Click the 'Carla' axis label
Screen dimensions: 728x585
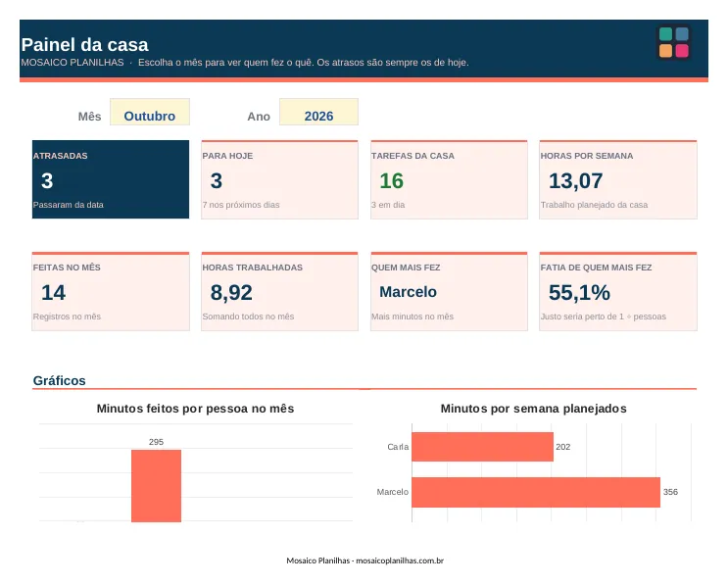click(398, 447)
